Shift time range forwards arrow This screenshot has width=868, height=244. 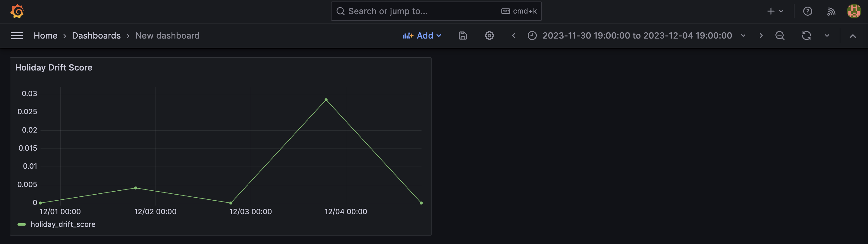(761, 36)
